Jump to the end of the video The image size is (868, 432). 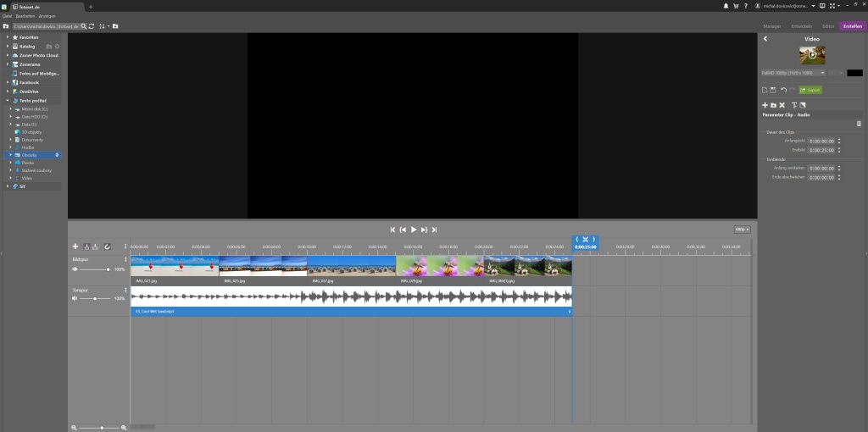(435, 230)
